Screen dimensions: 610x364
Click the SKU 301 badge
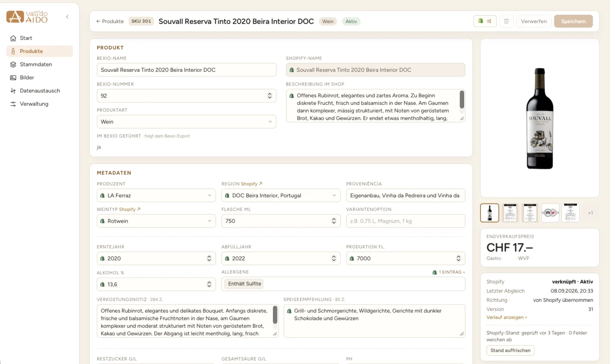(x=141, y=21)
